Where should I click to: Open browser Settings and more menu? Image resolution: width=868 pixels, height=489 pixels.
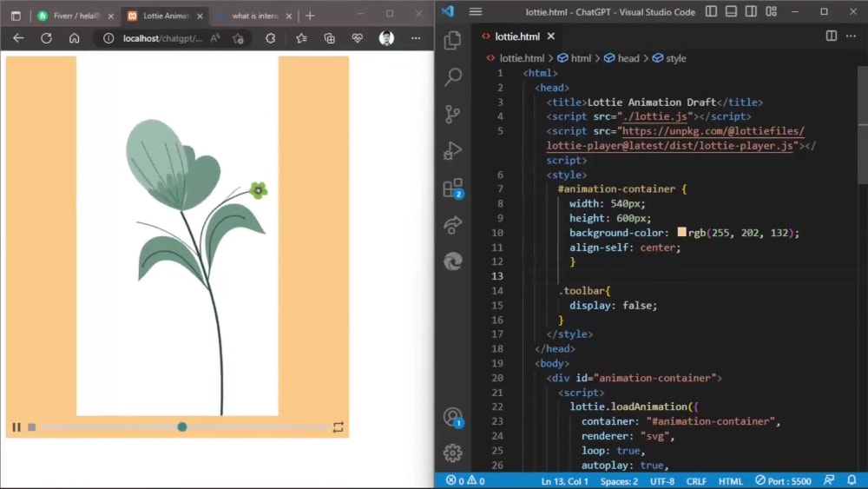click(416, 38)
